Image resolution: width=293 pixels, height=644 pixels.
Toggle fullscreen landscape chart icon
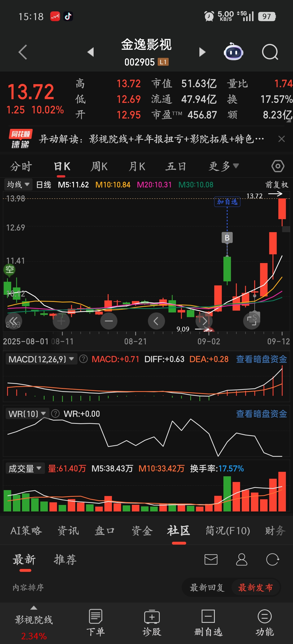click(252, 321)
